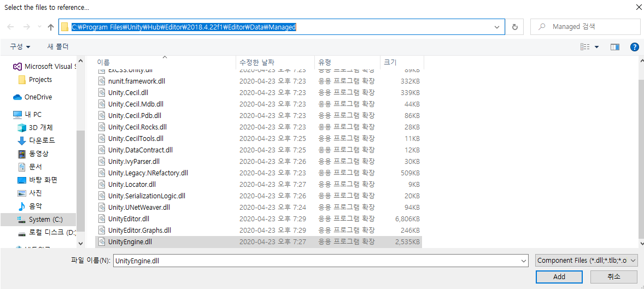Screen dimensions: 644x289
Task: Select the Unity.CecilTools.dll file
Action: (x=259, y=139)
